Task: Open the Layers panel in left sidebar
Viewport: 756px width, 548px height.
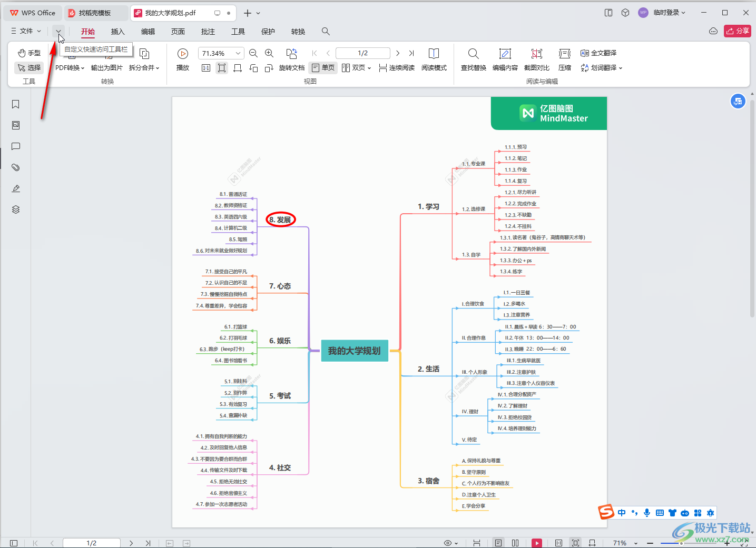Action: tap(16, 210)
